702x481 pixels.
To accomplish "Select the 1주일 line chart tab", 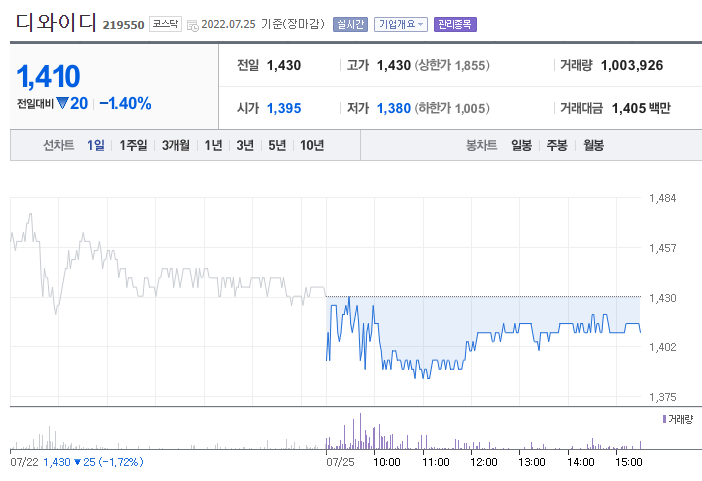I will pos(133,145).
